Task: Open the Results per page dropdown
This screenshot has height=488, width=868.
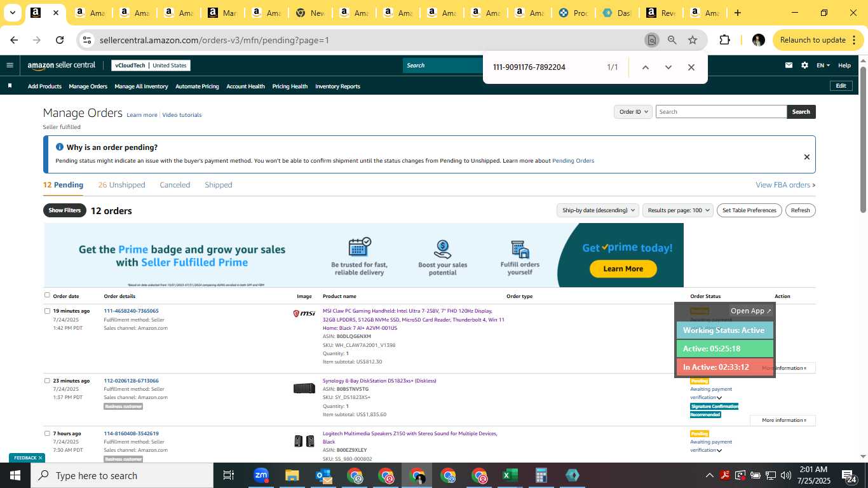Action: click(x=678, y=210)
